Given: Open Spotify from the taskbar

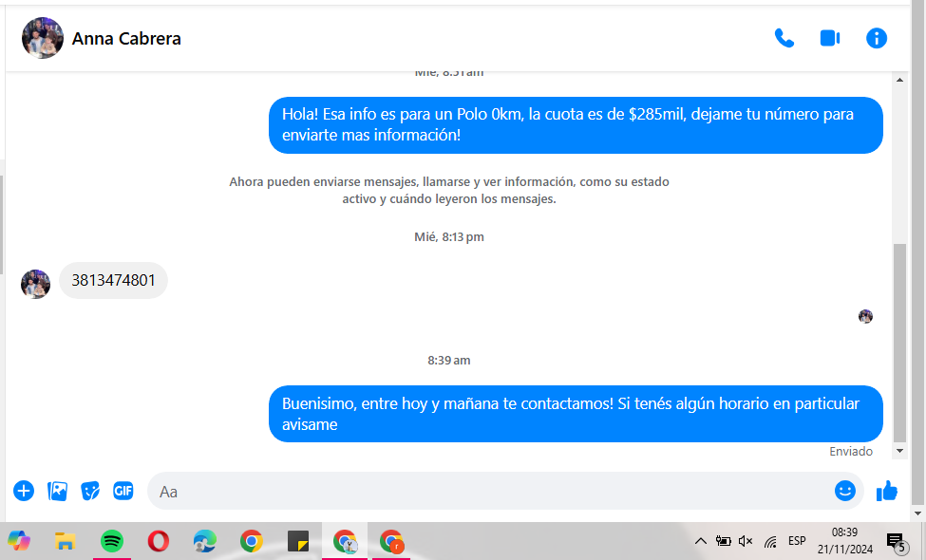Looking at the screenshot, I should (x=112, y=541).
